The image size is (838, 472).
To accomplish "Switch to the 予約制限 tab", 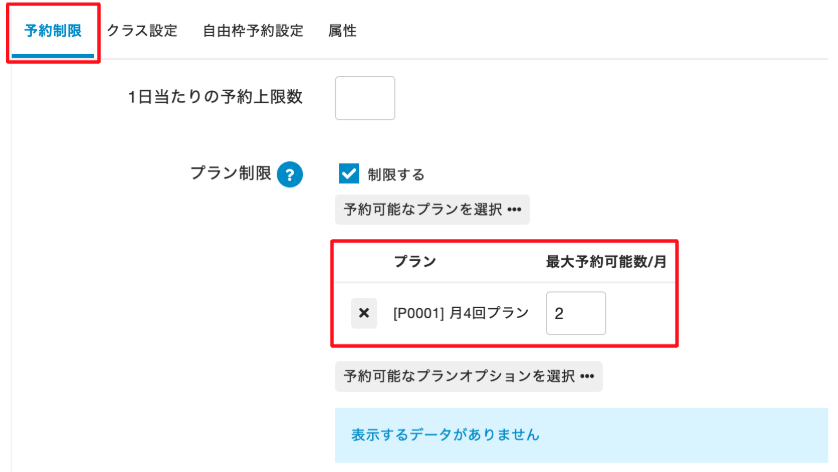I will 53,31.
